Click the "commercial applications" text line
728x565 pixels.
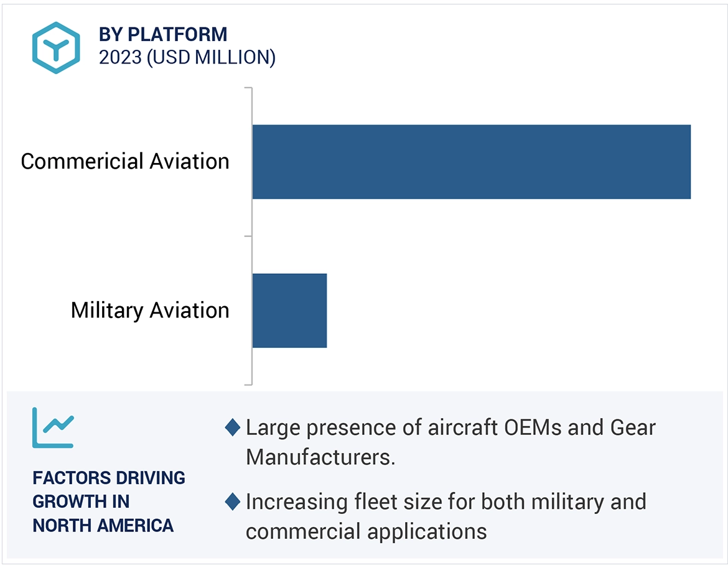pyautogui.click(x=366, y=531)
